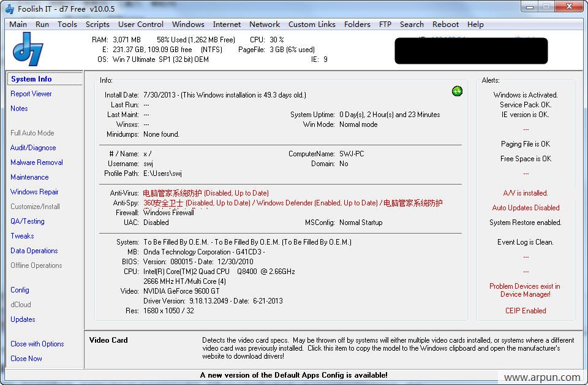Open the Main menu
Viewport: 588px width, 385px height.
pos(18,25)
